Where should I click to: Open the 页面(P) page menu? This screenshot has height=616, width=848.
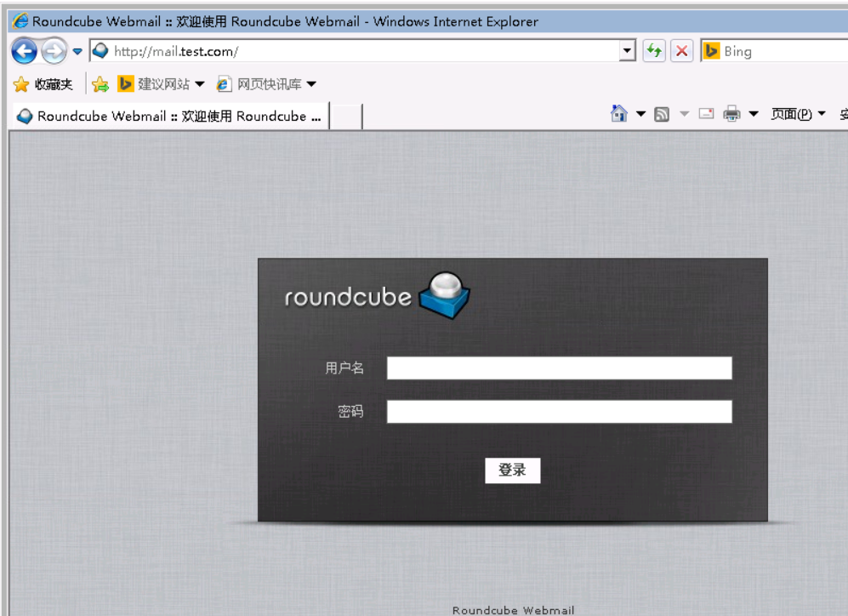pyautogui.click(x=798, y=113)
